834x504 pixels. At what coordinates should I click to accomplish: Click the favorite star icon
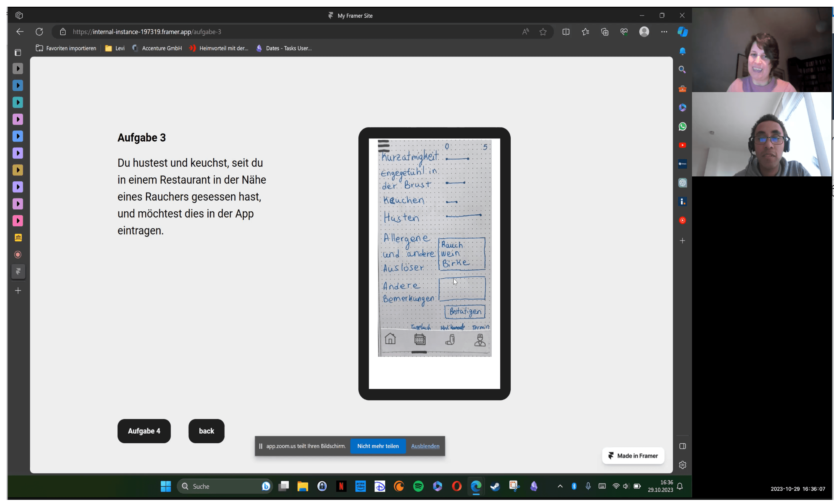(x=543, y=32)
